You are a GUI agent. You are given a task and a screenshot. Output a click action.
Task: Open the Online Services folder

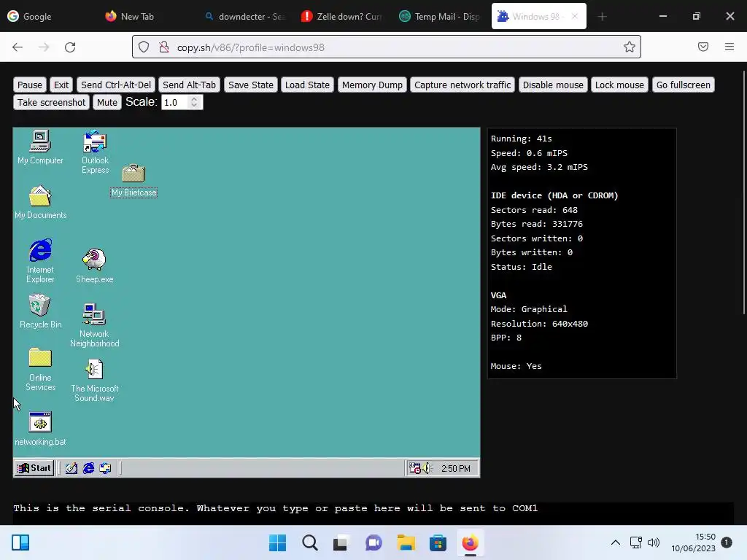(x=40, y=370)
